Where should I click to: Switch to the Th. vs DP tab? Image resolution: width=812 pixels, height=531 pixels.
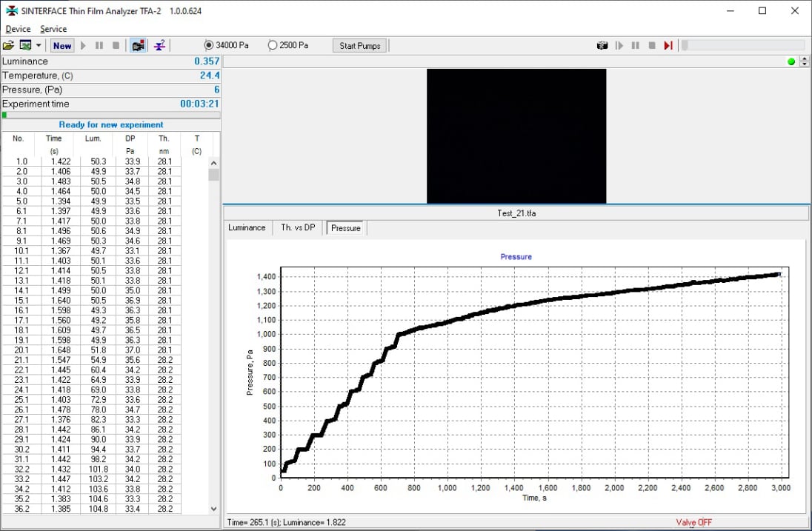click(298, 227)
